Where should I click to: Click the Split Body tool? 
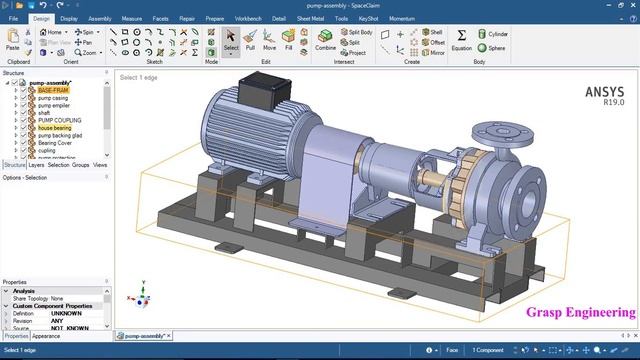pos(356,32)
